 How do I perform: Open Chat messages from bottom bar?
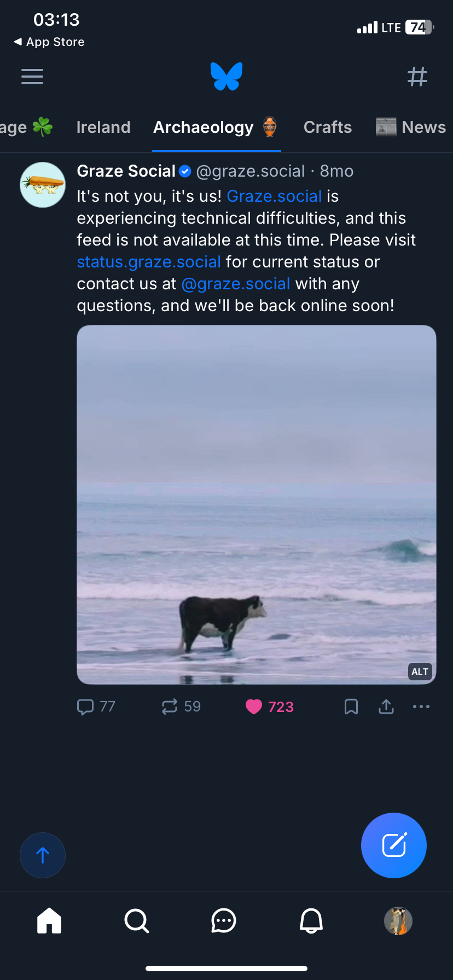(224, 920)
